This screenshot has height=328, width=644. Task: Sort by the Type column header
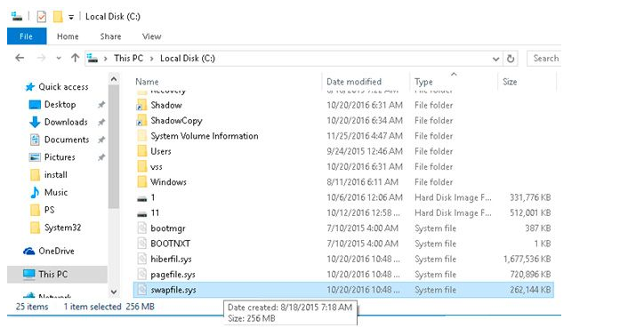click(x=423, y=82)
